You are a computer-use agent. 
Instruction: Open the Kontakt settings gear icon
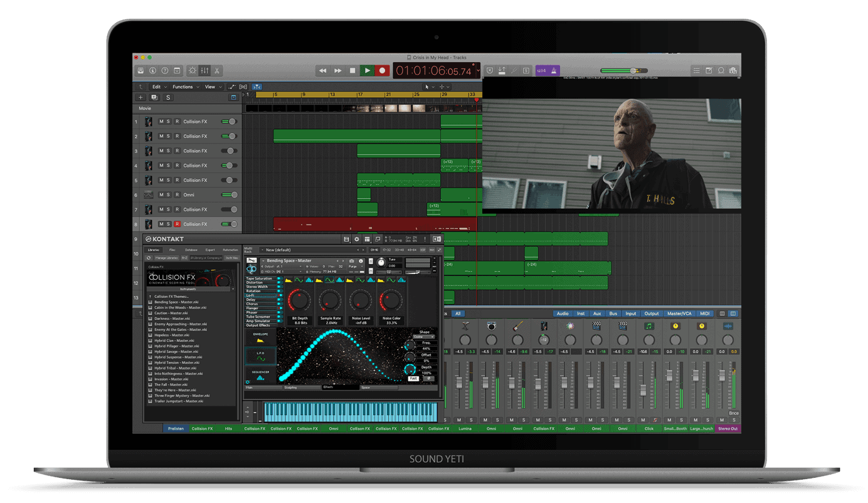point(357,239)
